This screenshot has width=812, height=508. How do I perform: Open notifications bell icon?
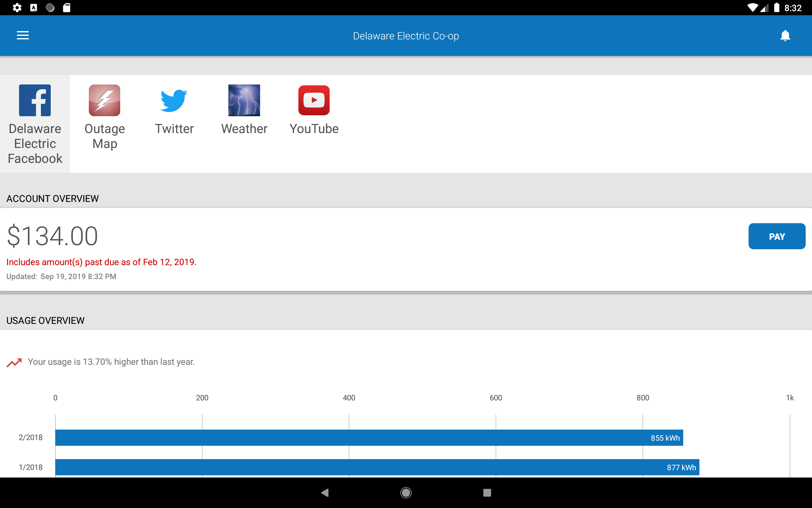point(785,35)
